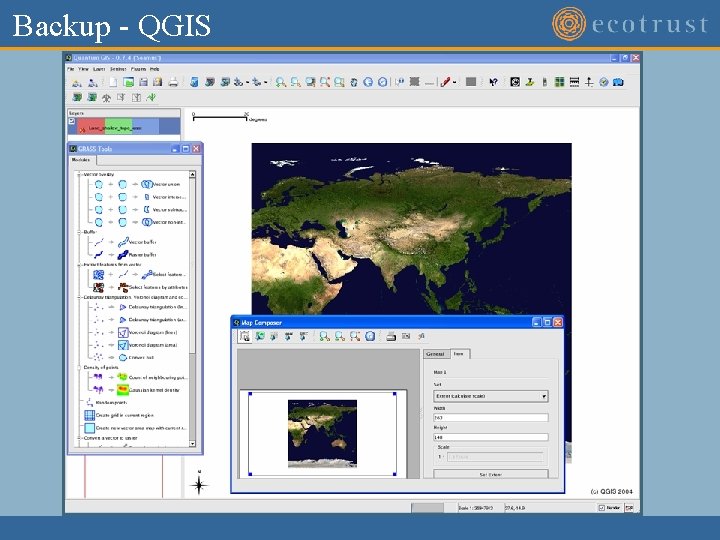Click Vector union module icon

tap(146, 184)
